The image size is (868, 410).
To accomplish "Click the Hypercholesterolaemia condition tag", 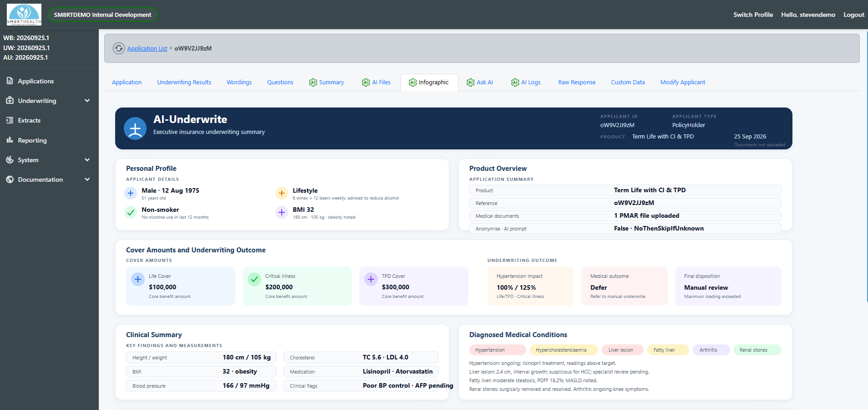I will click(x=563, y=350).
